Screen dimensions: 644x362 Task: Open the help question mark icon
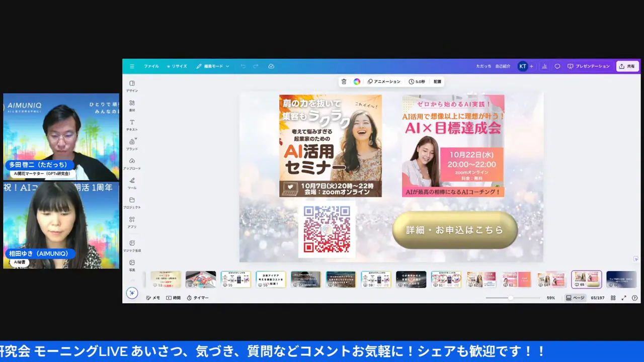tap(635, 298)
